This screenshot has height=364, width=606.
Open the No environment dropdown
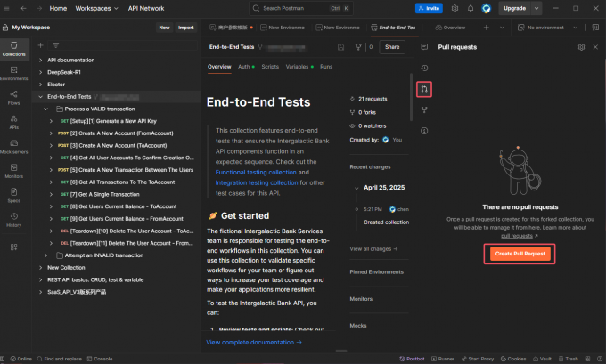point(548,28)
